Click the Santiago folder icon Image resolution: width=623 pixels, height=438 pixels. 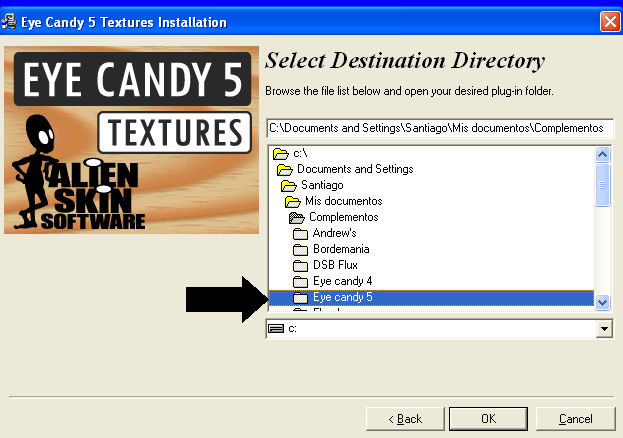tap(289, 186)
